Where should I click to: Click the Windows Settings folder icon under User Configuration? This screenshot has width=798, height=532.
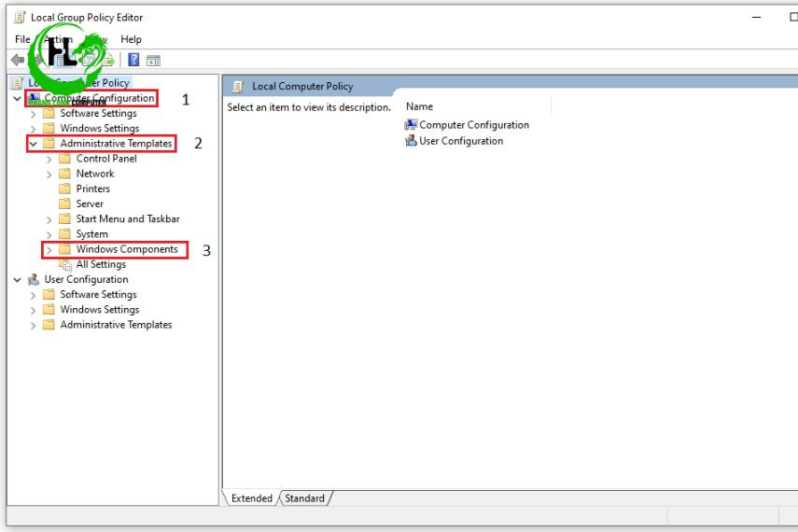[x=49, y=309]
